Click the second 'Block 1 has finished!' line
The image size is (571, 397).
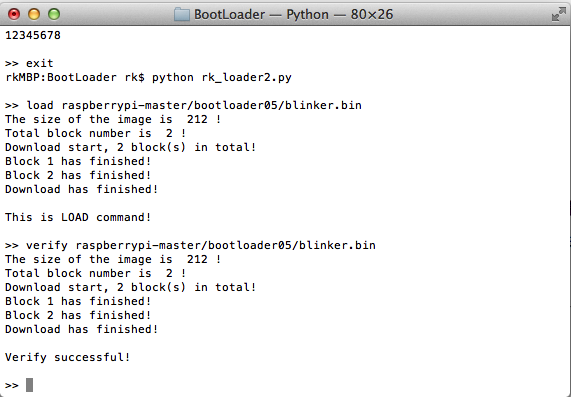pyautogui.click(x=78, y=302)
